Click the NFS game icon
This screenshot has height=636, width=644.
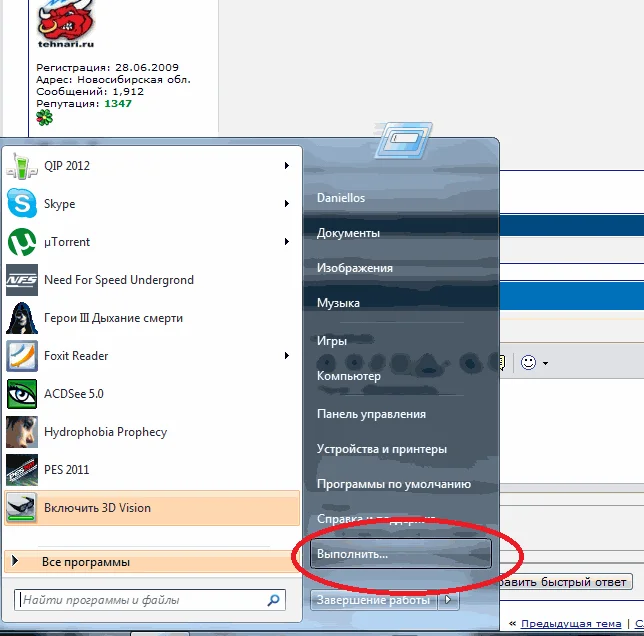click(x=22, y=280)
